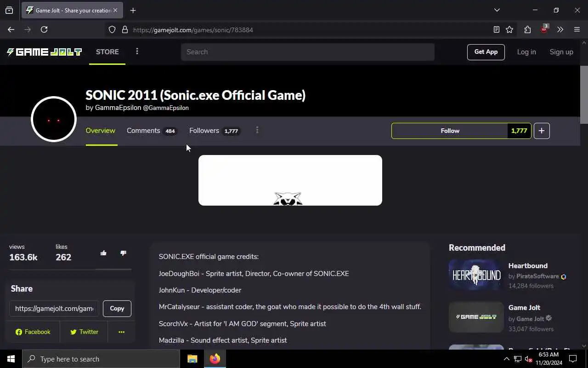Reload the current page
Screen dimensions: 588x368
tap(44, 29)
